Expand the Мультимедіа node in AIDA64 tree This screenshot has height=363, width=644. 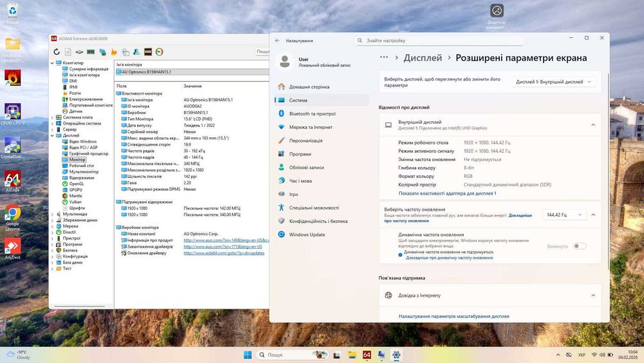pos(52,214)
